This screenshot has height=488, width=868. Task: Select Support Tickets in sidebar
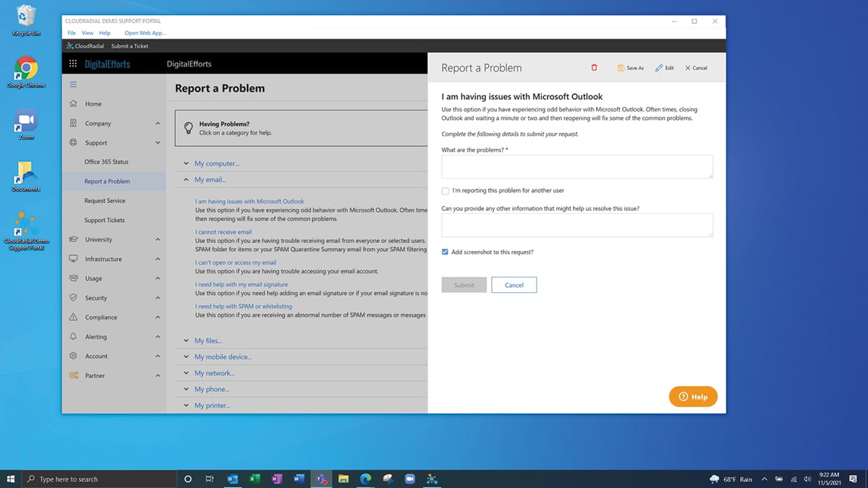pyautogui.click(x=104, y=221)
